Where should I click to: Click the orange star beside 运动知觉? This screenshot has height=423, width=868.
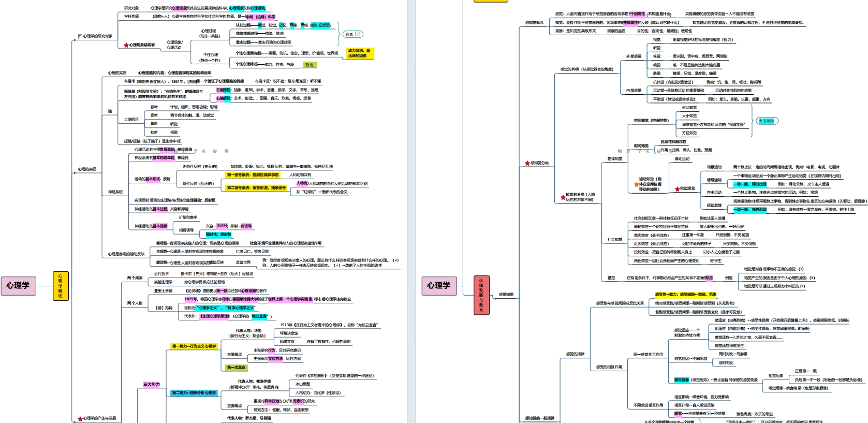[636, 184]
